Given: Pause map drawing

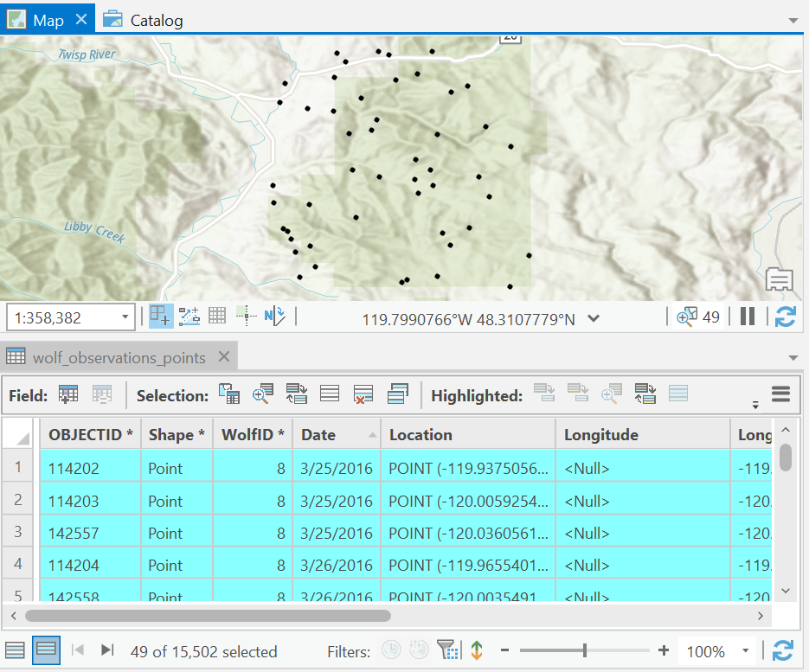Looking at the screenshot, I should [x=748, y=317].
